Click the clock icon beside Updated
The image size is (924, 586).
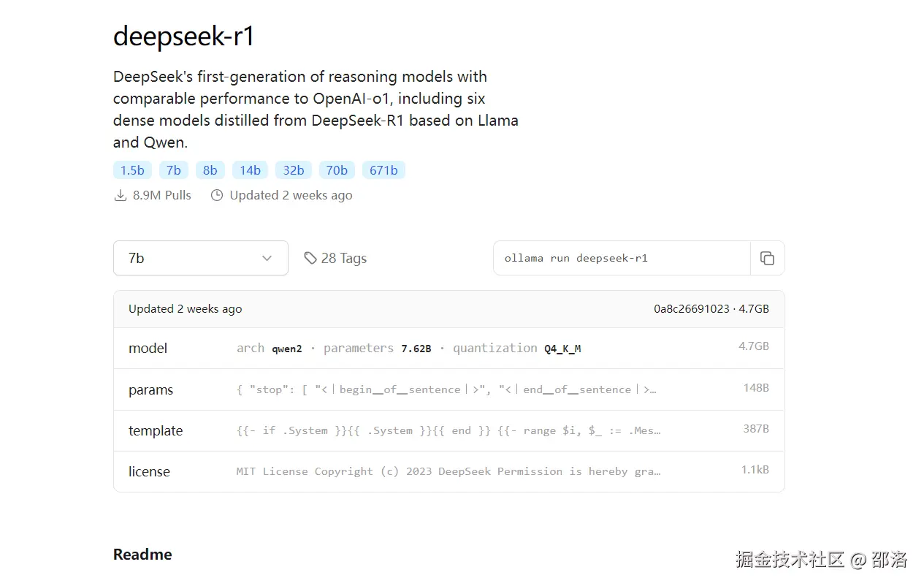[x=217, y=196]
